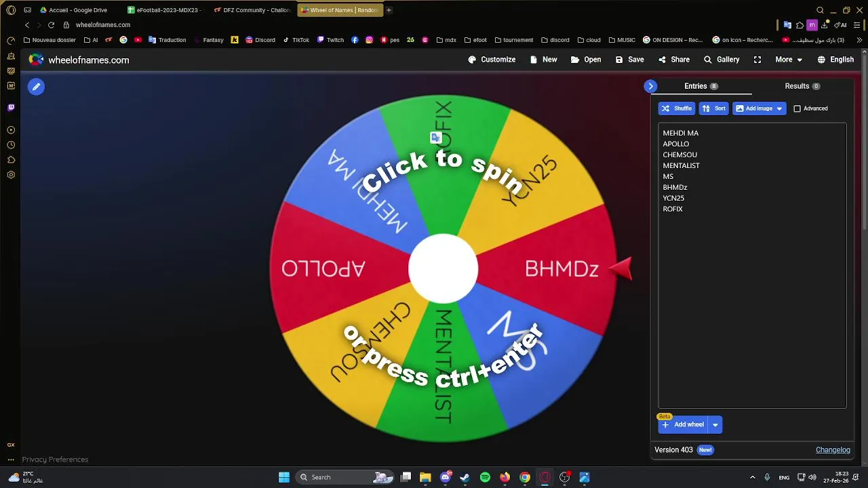Image resolution: width=868 pixels, height=488 pixels.
Task: Change language from English
Action: tap(835, 60)
